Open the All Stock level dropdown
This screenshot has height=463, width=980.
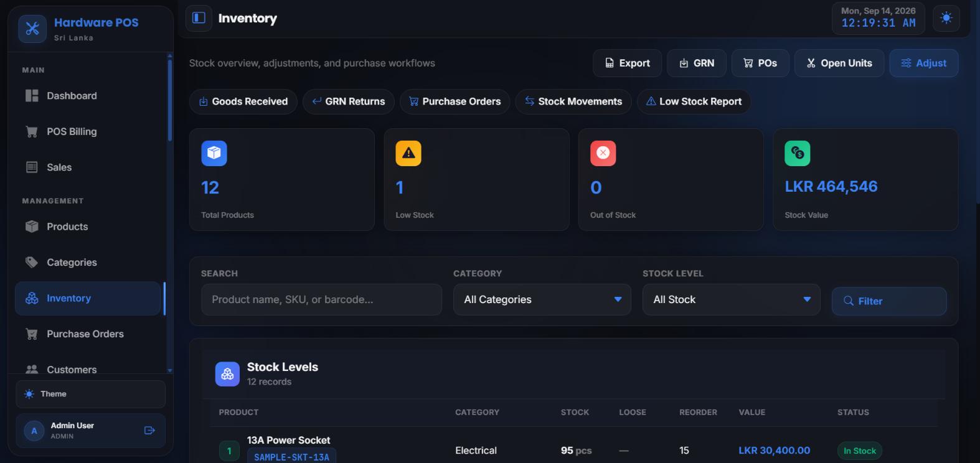click(732, 300)
